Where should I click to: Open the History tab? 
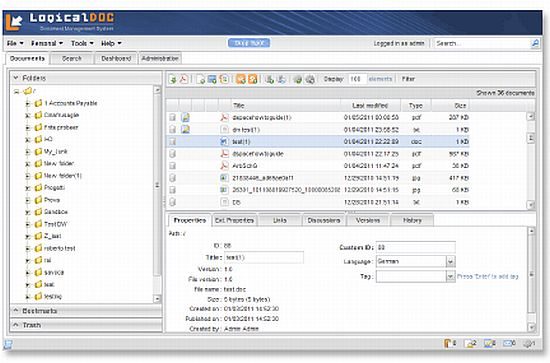(x=412, y=220)
